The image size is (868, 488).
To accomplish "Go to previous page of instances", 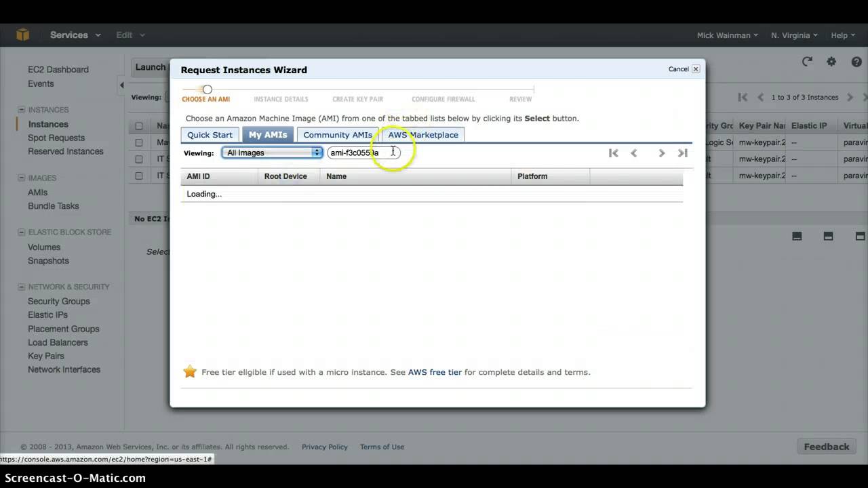I will (x=761, y=98).
